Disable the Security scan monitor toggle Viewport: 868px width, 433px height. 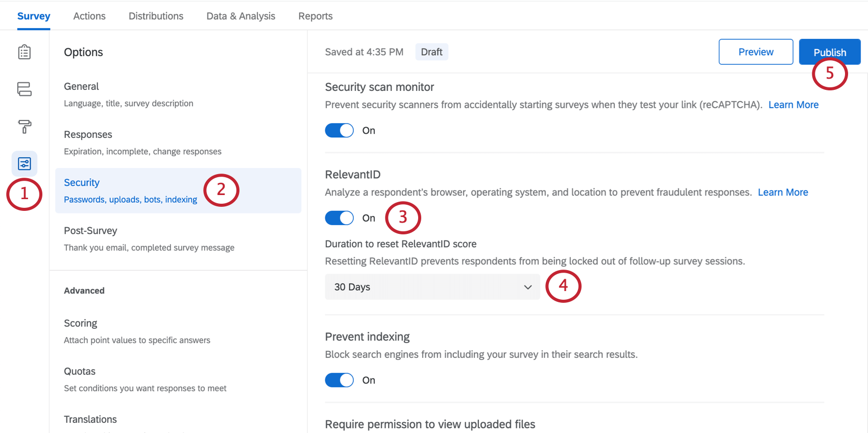(339, 130)
